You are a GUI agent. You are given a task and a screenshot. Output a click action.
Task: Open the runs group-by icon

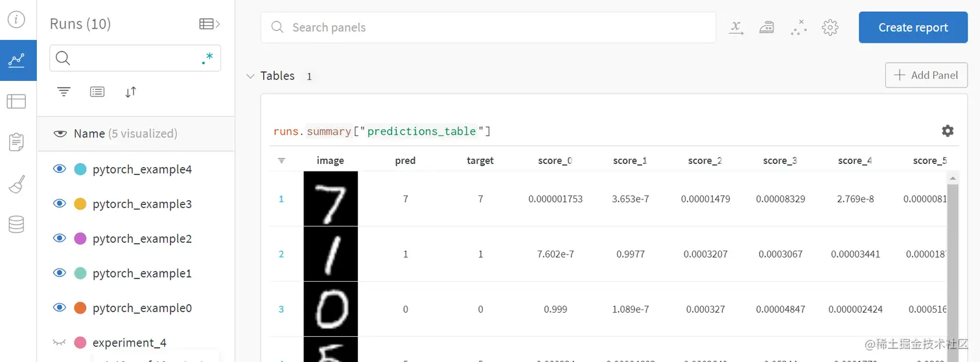point(97,92)
